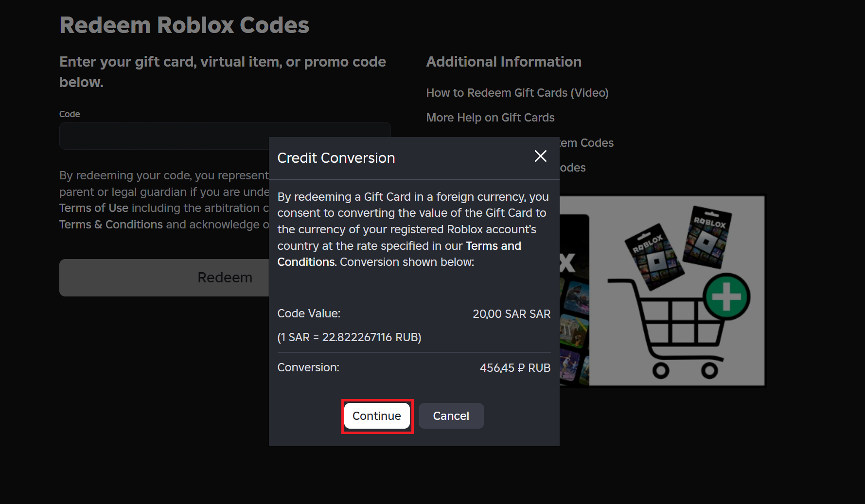Click the 456,45 ₽ RUB conversion amount
Image resolution: width=865 pixels, height=504 pixels.
coord(515,368)
